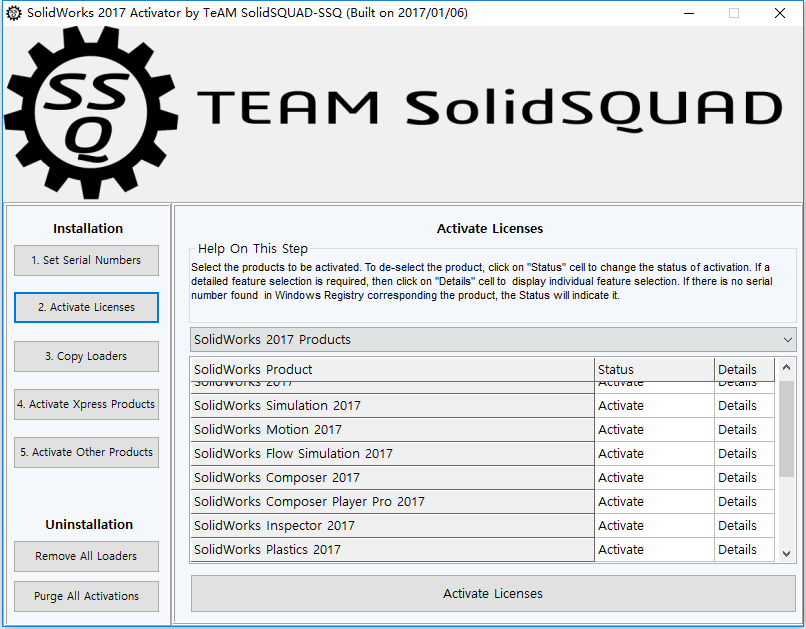The width and height of the screenshot is (806, 629).
Task: Toggle the Status cell for SolidWorks Plastics 2017
Action: click(x=654, y=550)
